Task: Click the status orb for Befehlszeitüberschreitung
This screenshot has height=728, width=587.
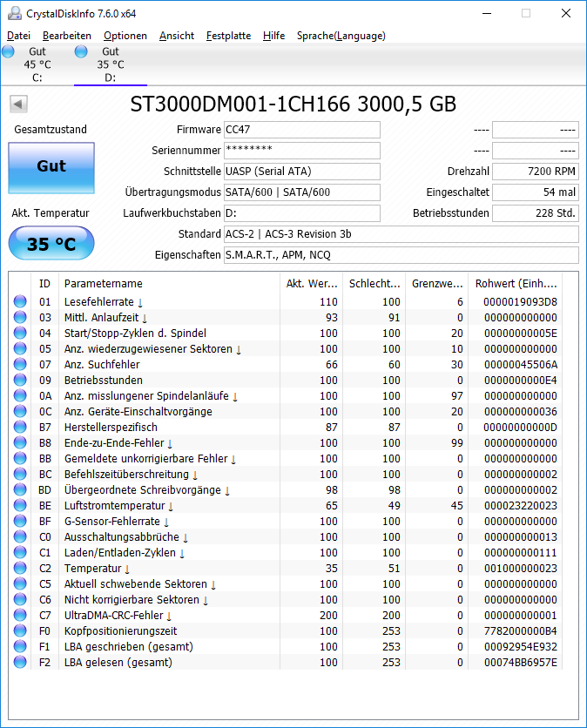Action: coord(20,474)
